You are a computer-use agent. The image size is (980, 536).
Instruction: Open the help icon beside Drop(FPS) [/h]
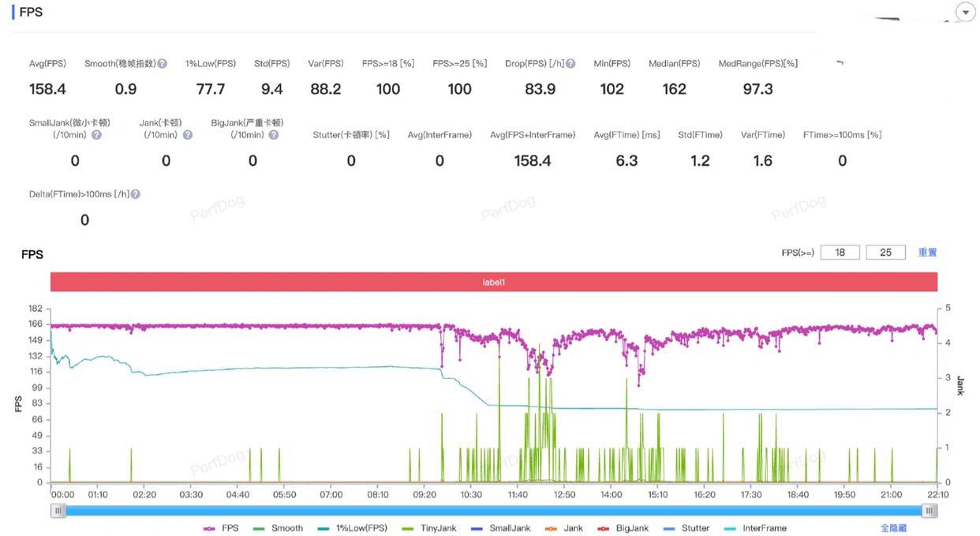[570, 64]
